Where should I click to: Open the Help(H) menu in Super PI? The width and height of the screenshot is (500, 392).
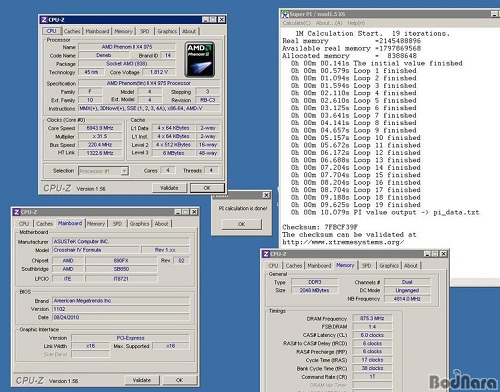(356, 23)
